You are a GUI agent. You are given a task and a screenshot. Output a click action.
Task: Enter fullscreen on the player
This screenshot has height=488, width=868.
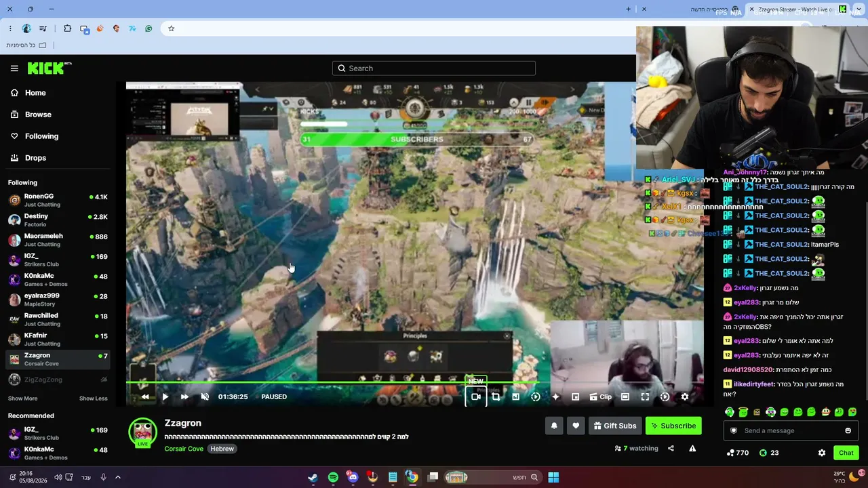(x=645, y=396)
